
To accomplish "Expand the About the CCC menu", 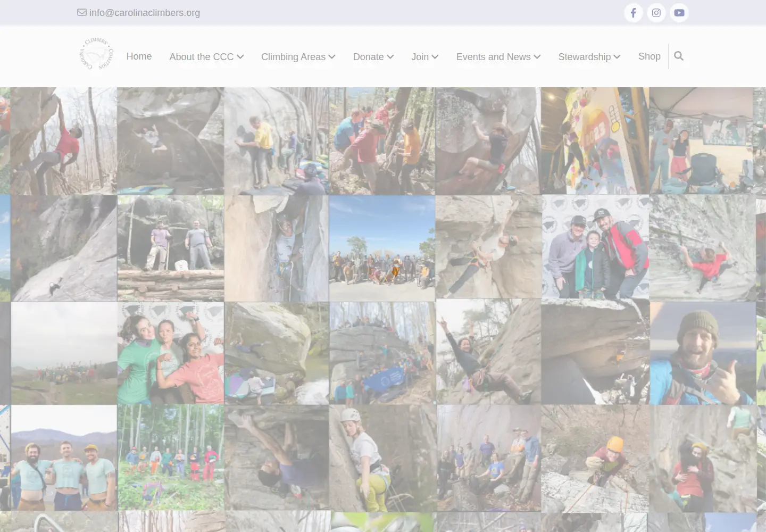I will (206, 57).
